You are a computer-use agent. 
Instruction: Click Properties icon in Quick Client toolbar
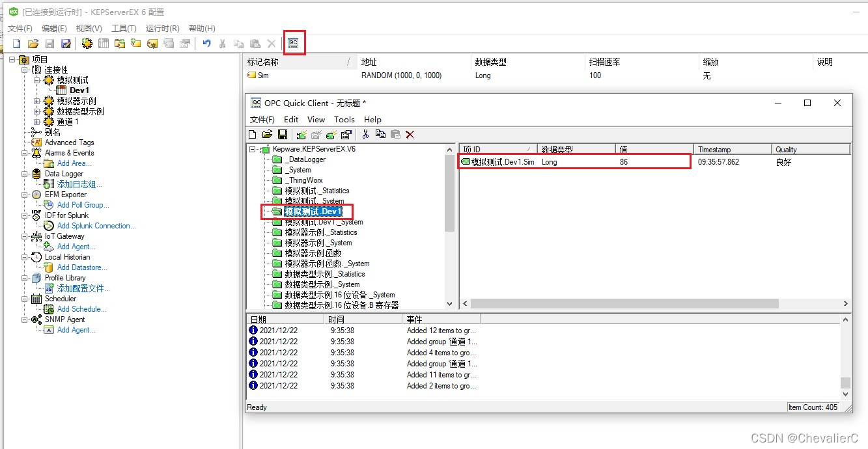click(346, 135)
